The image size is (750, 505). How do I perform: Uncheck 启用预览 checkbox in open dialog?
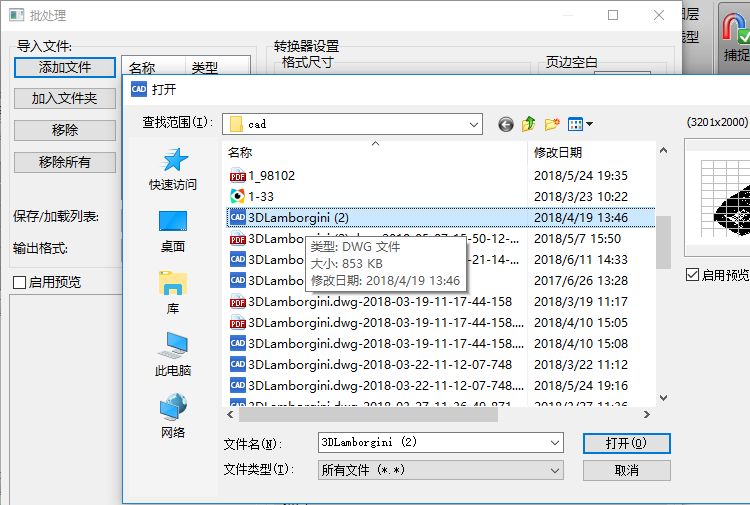coord(692,275)
